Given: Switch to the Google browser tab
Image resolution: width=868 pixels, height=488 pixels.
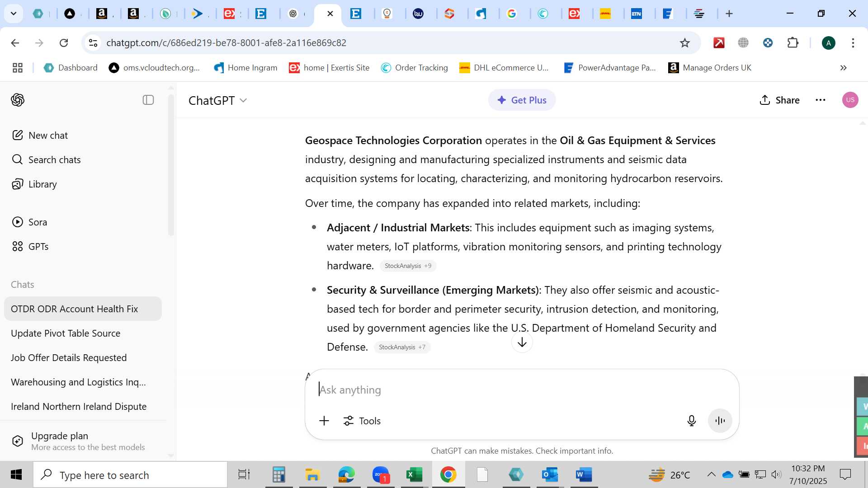Looking at the screenshot, I should 512,14.
